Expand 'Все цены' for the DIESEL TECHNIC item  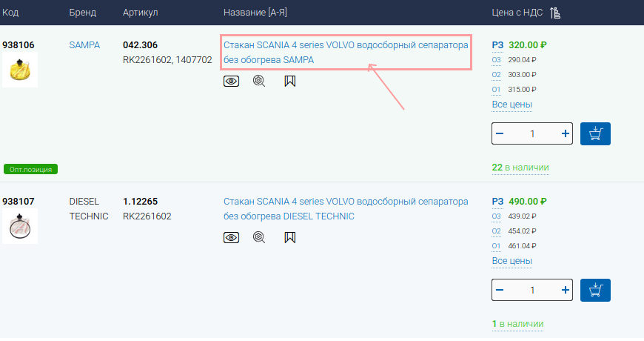(511, 261)
